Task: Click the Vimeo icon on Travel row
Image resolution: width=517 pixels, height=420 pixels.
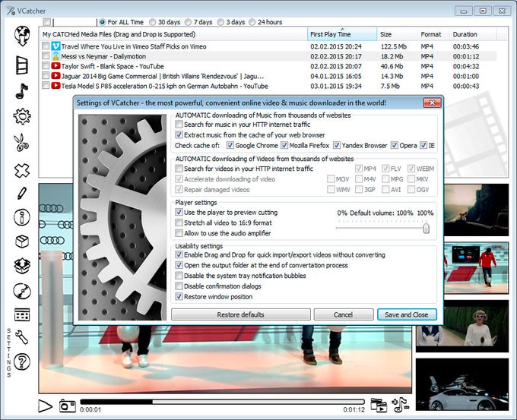Action: pyautogui.click(x=56, y=46)
